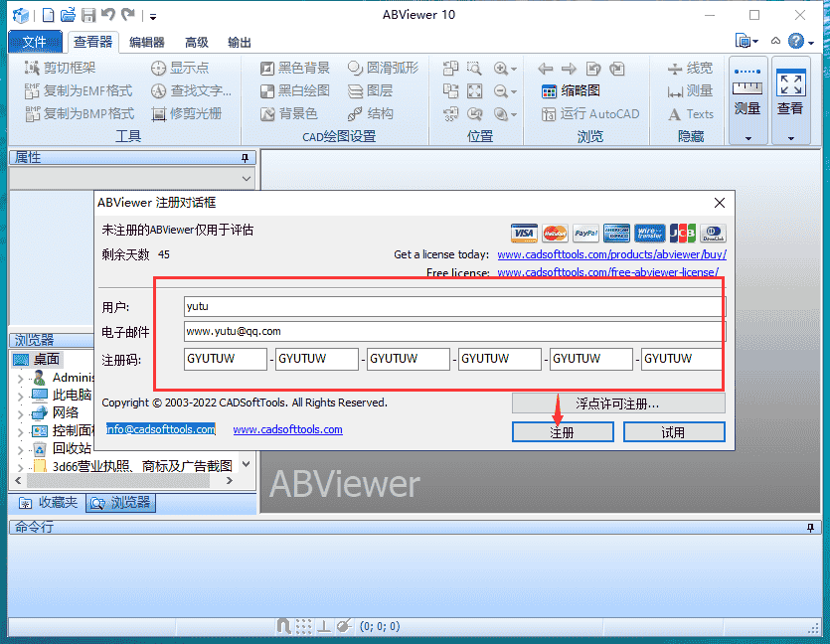830x644 pixels.
Task: Switch to the 编辑器 tab
Action: click(147, 43)
